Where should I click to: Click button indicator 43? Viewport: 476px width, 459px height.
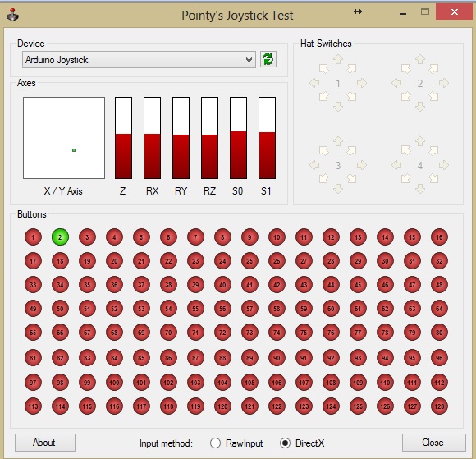tap(304, 285)
